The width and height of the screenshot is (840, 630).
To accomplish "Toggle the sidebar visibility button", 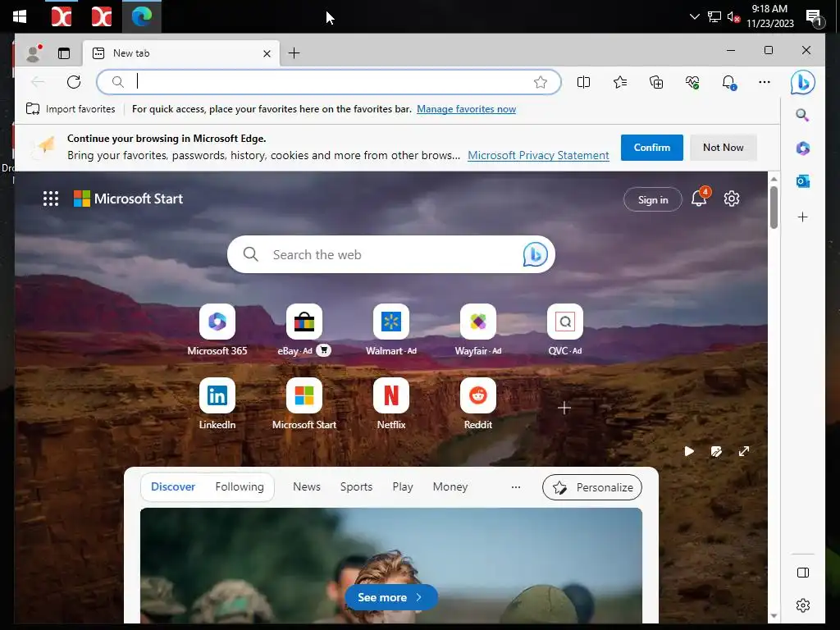I will pyautogui.click(x=802, y=573).
